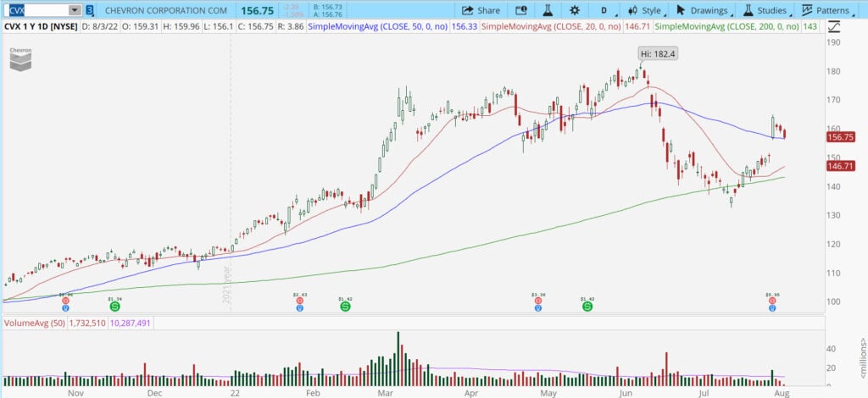
Task: Click the Share button
Action: 481,10
